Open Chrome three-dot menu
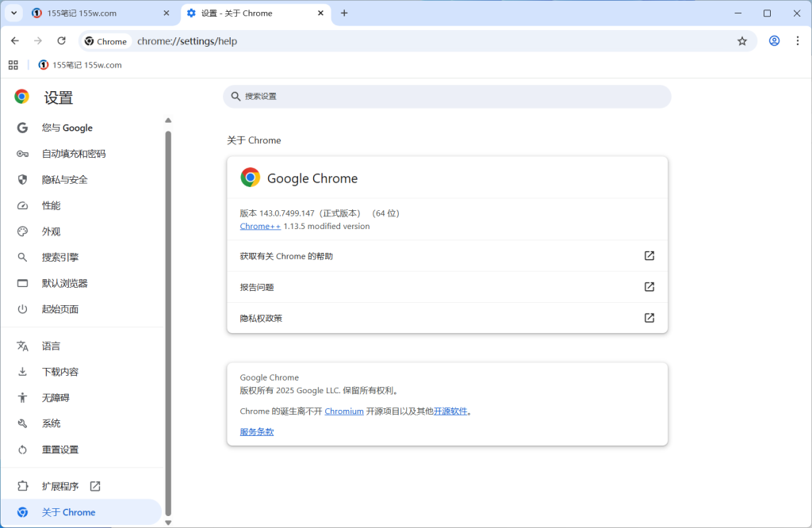 (x=797, y=41)
